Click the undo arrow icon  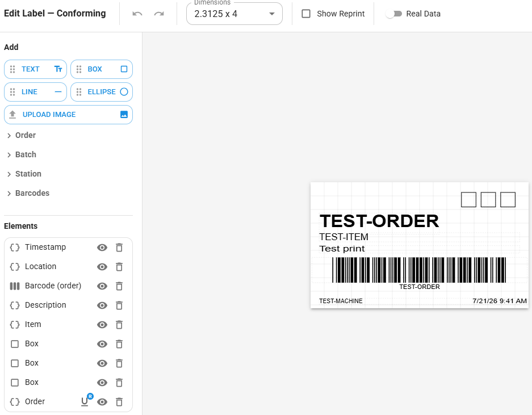pos(137,14)
